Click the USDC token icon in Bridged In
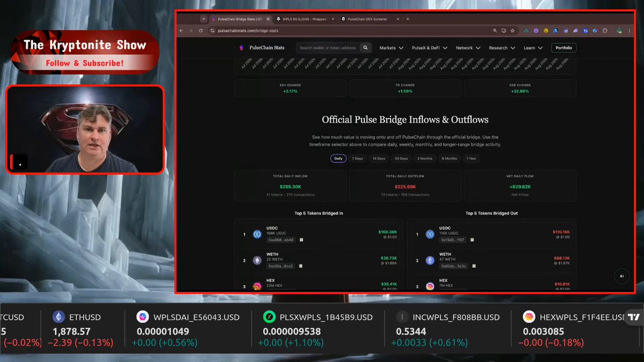 point(257,234)
